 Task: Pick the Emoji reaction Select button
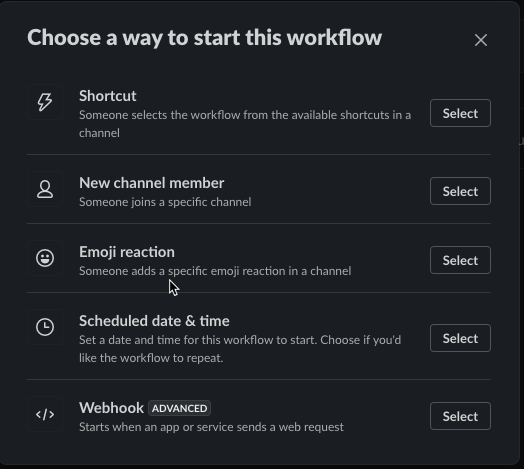point(460,260)
